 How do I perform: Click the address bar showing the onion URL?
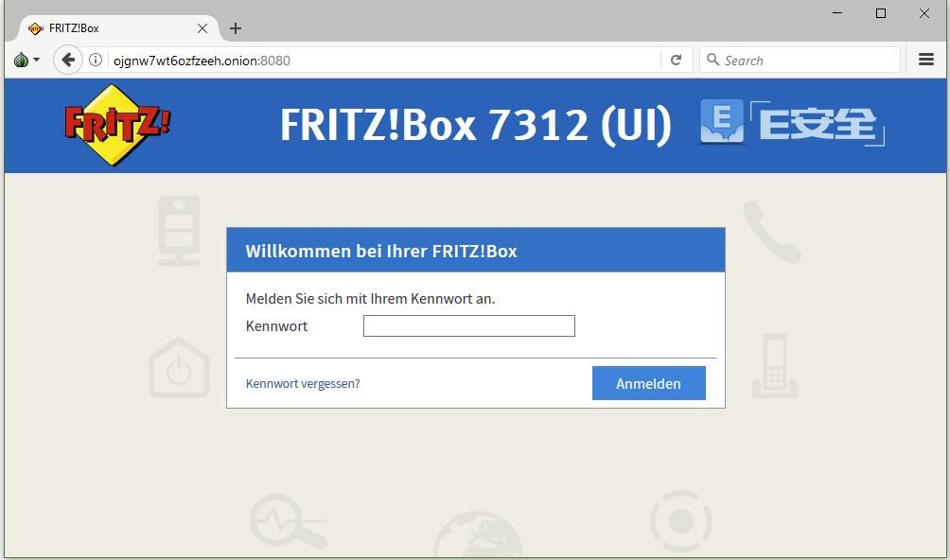[x=383, y=61]
